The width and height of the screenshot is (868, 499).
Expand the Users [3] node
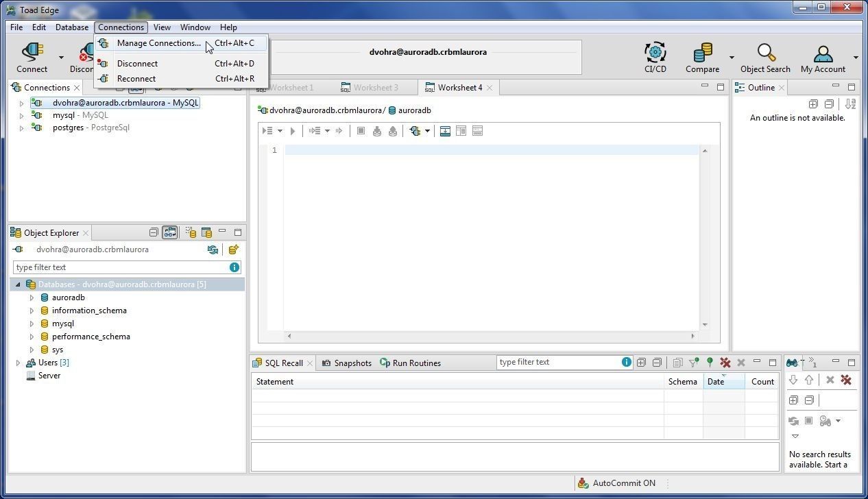click(18, 363)
